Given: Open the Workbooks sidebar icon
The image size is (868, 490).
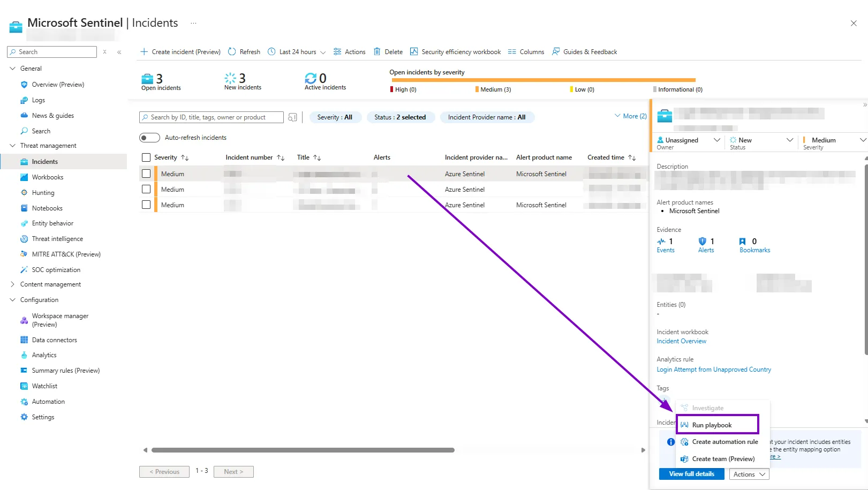Looking at the screenshot, I should tap(24, 177).
